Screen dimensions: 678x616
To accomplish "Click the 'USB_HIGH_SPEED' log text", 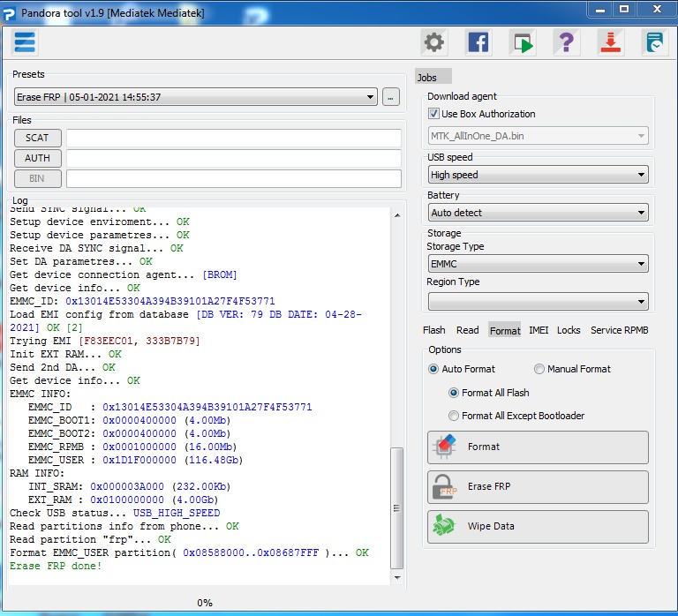I will (x=177, y=513).
